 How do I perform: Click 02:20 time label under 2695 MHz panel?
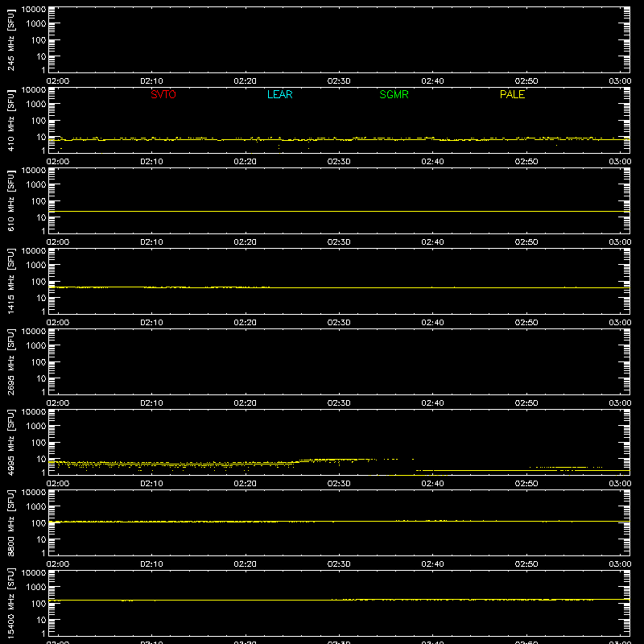(246, 403)
